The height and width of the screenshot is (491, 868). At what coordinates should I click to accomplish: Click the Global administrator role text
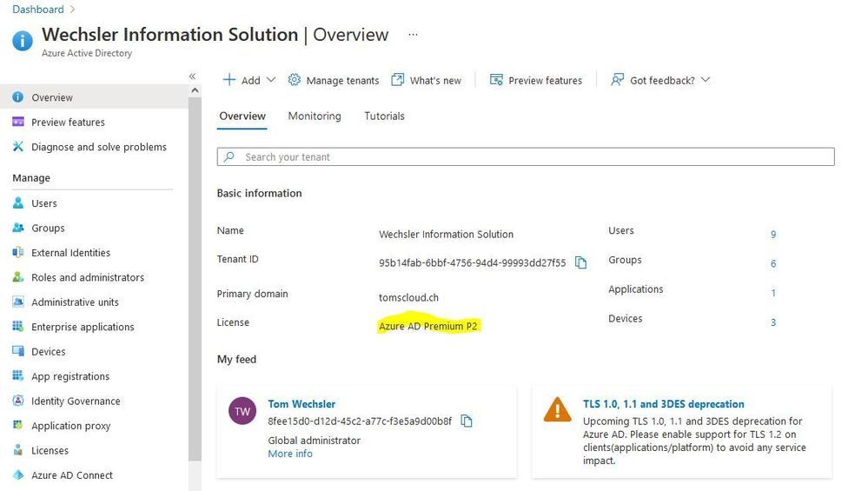tap(314, 441)
